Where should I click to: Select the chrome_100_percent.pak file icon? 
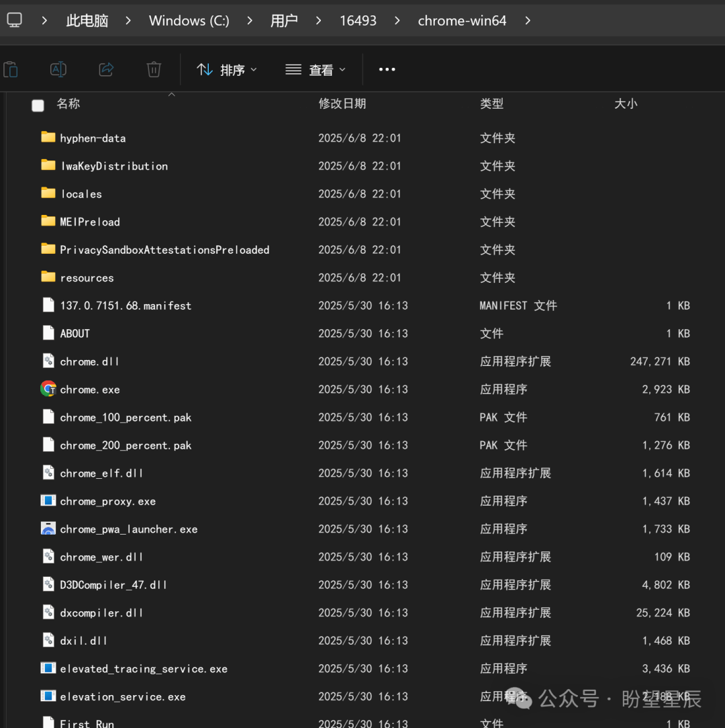coord(48,417)
